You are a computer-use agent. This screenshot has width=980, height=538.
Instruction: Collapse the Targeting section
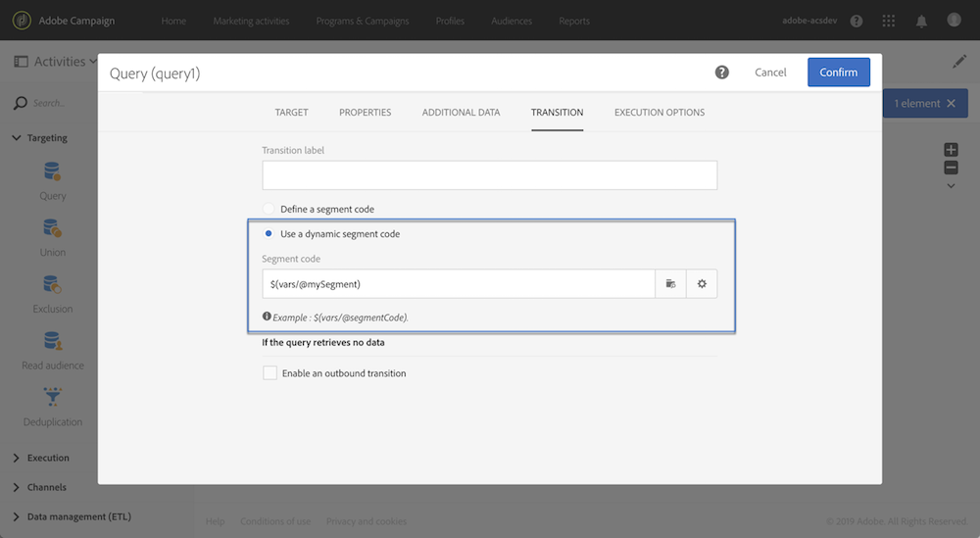coord(17,137)
